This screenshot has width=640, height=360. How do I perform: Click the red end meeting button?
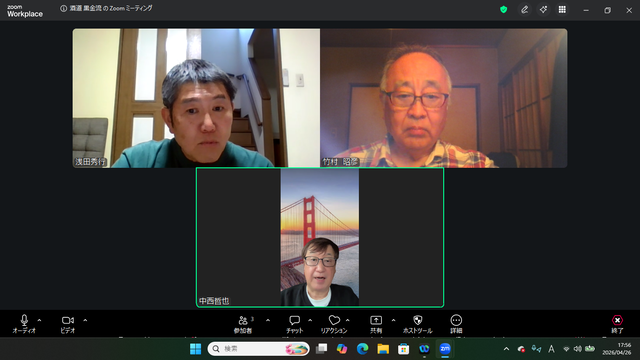click(x=617, y=324)
